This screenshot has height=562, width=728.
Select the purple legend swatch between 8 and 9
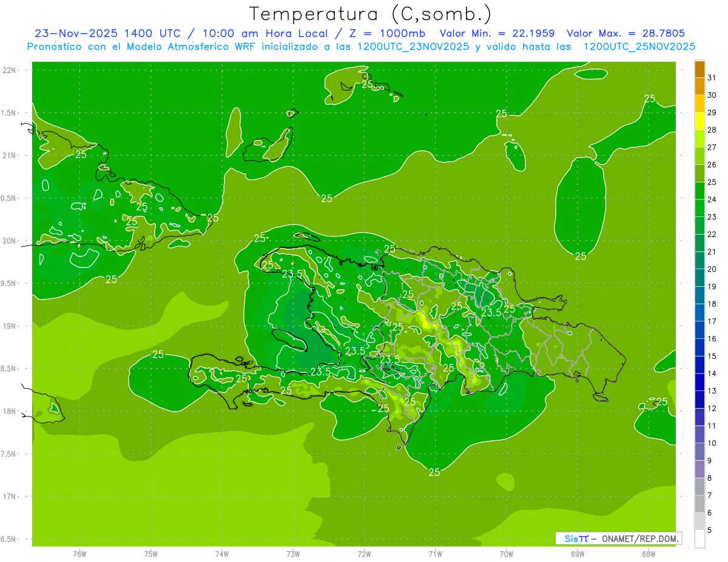point(700,469)
